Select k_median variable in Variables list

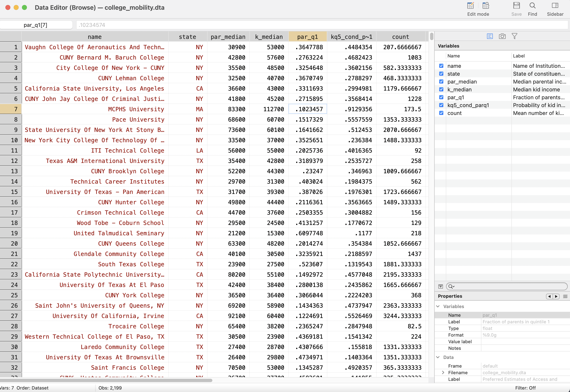[x=502, y=89]
